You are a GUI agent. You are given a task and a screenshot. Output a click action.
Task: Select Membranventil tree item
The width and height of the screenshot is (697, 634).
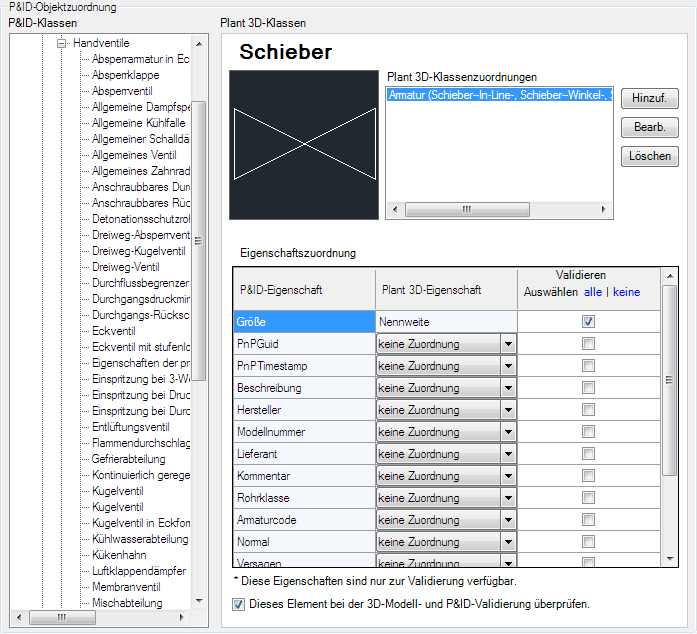click(x=126, y=587)
